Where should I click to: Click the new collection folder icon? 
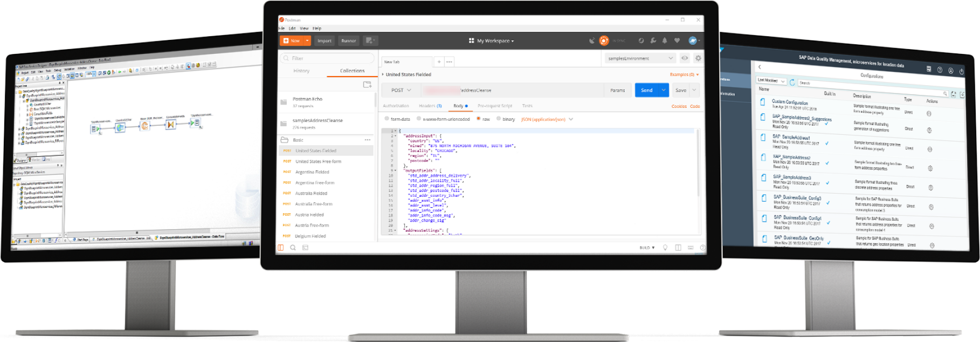[367, 85]
